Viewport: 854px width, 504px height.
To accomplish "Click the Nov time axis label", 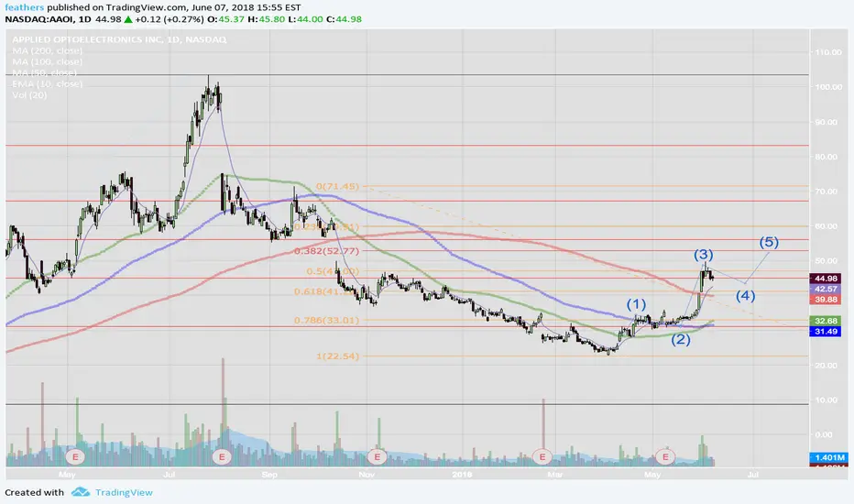I will pyautogui.click(x=367, y=475).
